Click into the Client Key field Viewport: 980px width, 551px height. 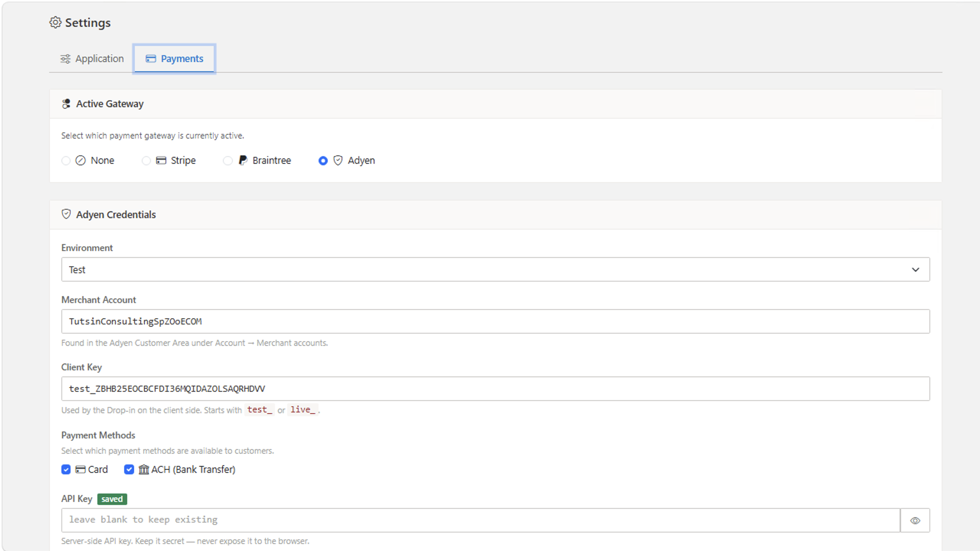click(495, 389)
